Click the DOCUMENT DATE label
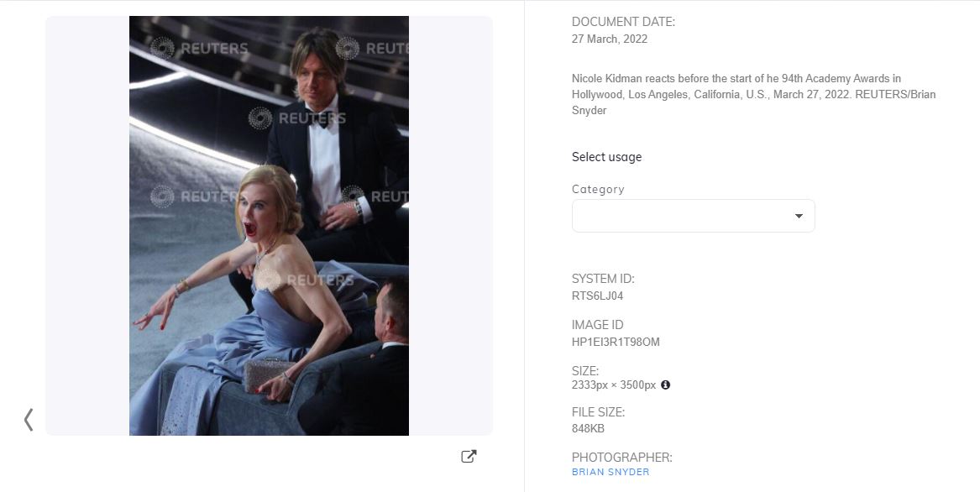Viewport: 980px width, 492px height. click(x=623, y=22)
